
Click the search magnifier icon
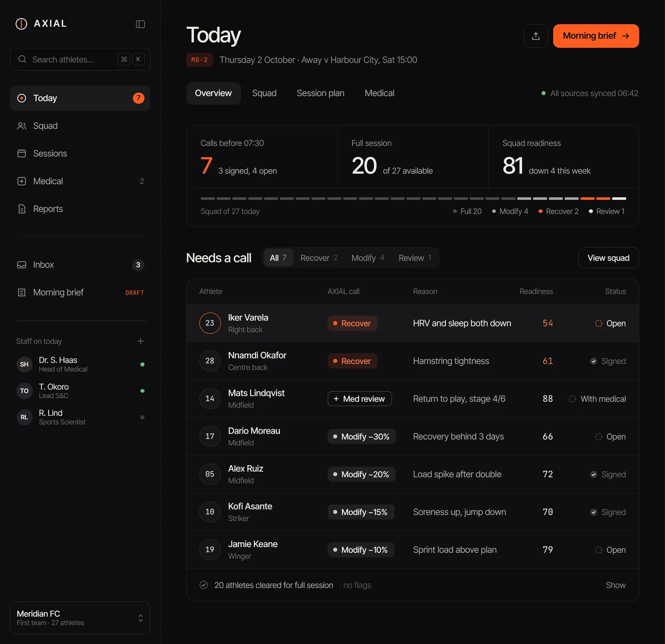tap(22, 59)
